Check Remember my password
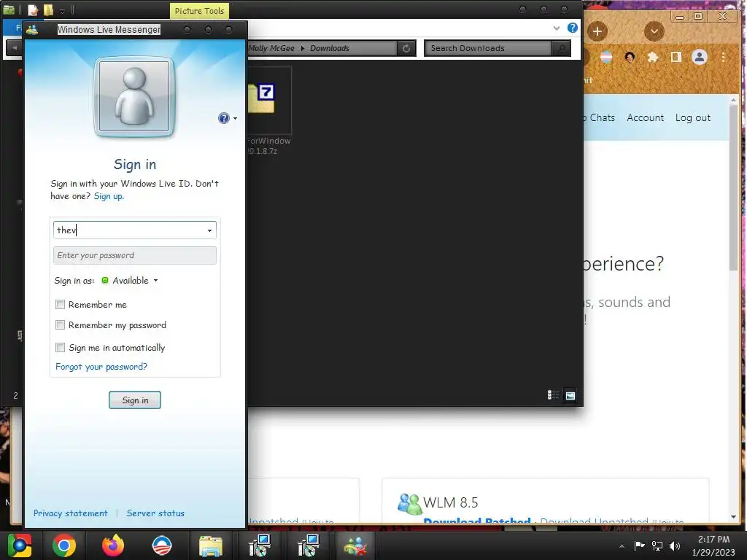Image resolution: width=747 pixels, height=560 pixels. [x=60, y=324]
